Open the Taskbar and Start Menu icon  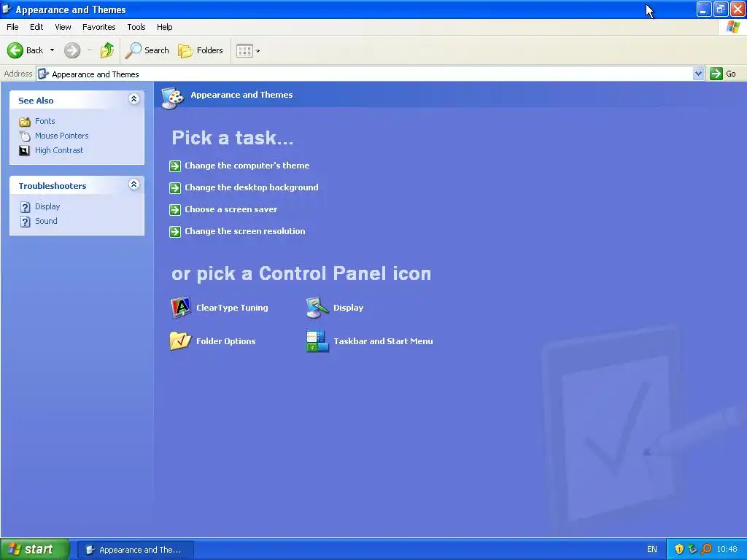(317, 341)
